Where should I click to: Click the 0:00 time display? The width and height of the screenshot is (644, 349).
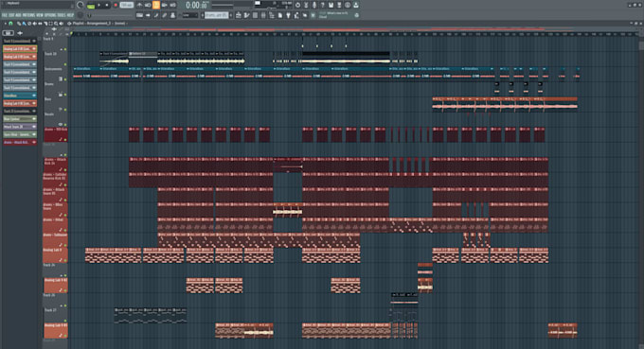pyautogui.click(x=196, y=6)
